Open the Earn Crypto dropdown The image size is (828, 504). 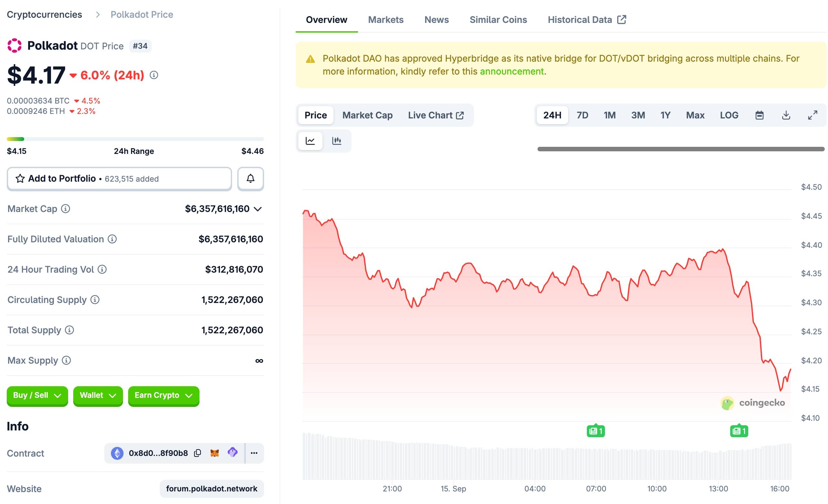click(x=164, y=396)
